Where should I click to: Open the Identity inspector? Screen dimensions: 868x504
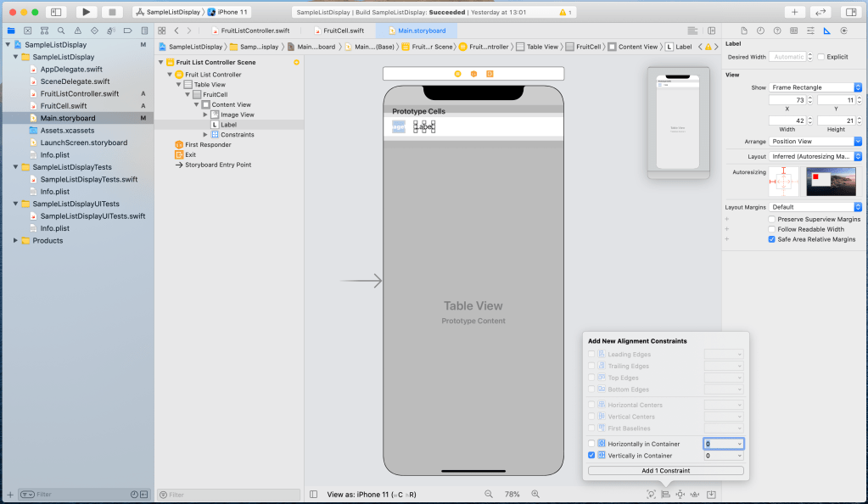[794, 31]
